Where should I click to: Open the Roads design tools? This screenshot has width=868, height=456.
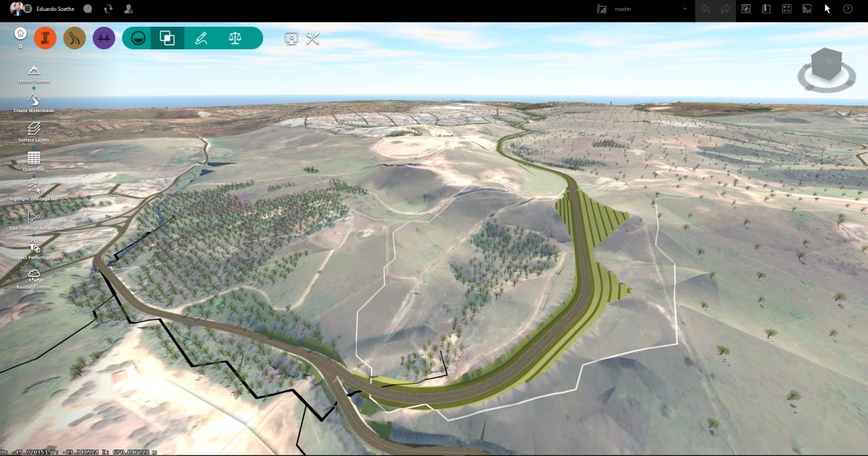(74, 38)
